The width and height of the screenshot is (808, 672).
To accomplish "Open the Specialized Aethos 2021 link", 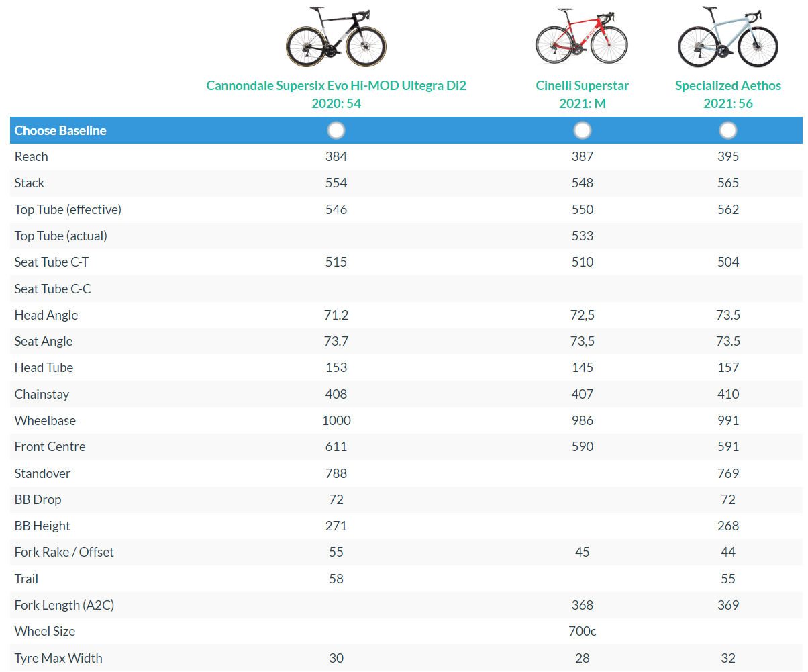I will (x=728, y=95).
